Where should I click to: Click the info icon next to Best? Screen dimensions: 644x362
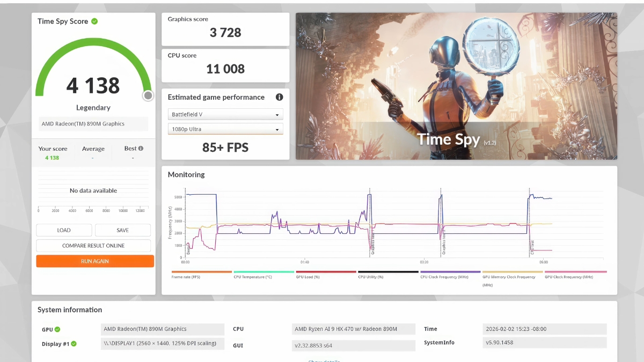click(x=141, y=149)
